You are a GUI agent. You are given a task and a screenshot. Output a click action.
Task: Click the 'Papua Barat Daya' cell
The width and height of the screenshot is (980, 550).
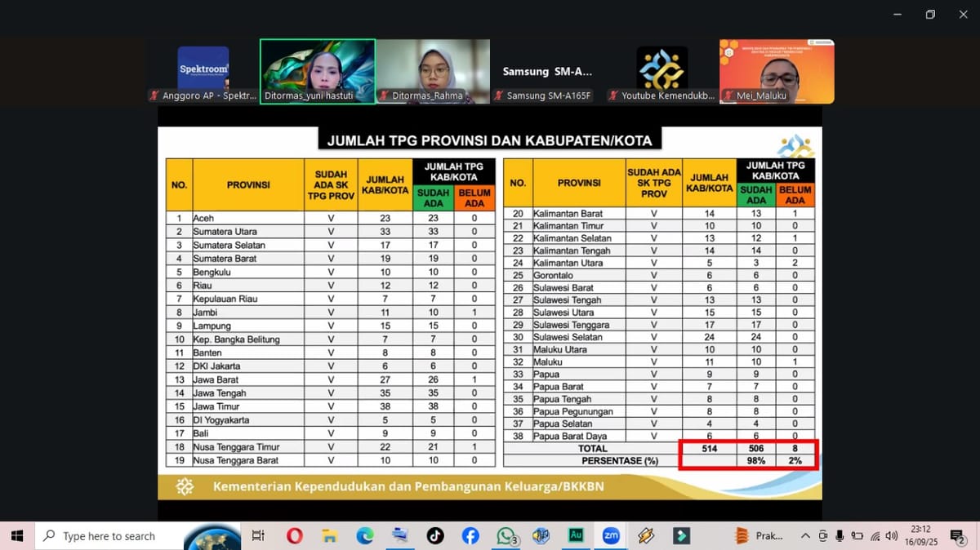click(579, 436)
